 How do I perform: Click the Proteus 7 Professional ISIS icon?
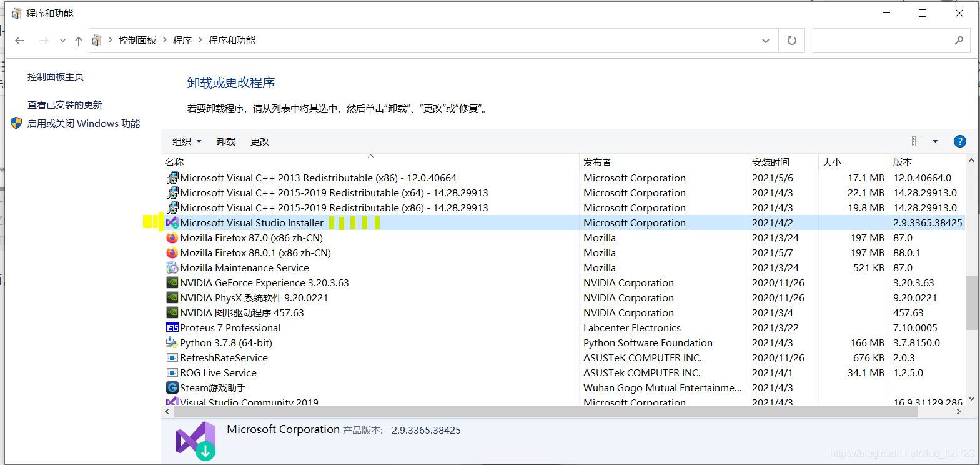click(172, 328)
